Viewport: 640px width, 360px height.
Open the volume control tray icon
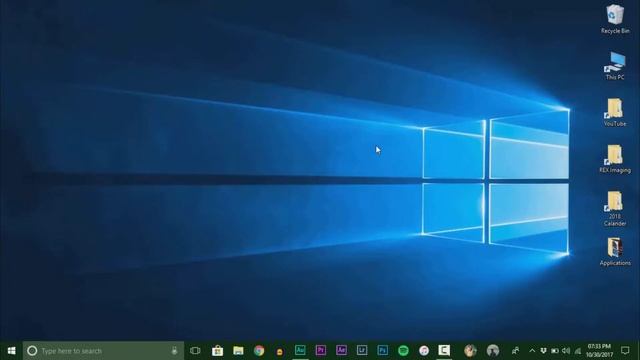coord(566,351)
